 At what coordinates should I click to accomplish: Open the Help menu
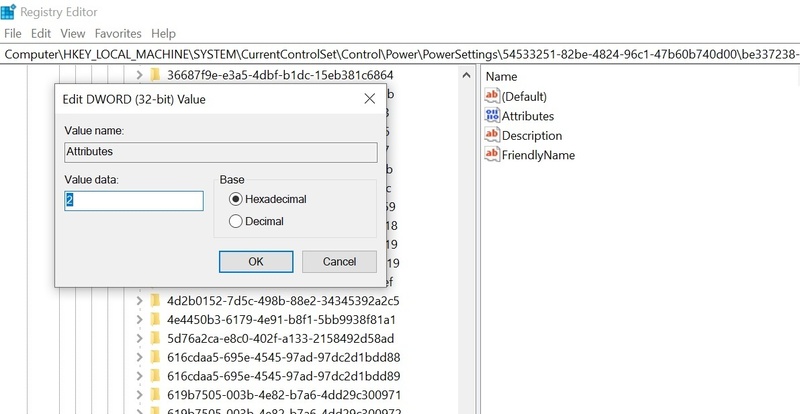tap(163, 34)
